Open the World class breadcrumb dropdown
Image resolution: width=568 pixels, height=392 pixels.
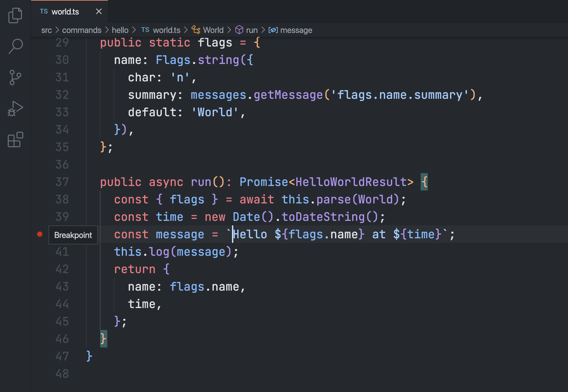213,30
